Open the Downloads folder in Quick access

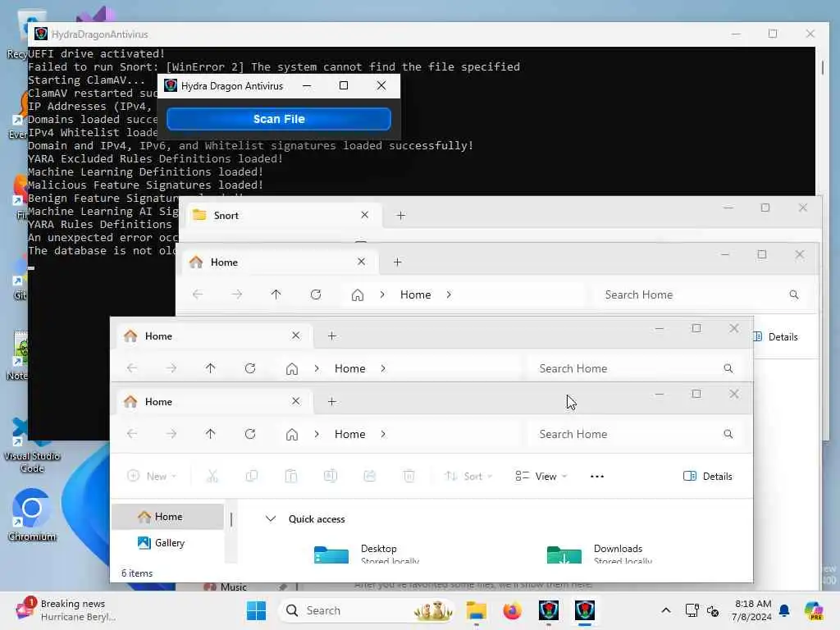600,554
